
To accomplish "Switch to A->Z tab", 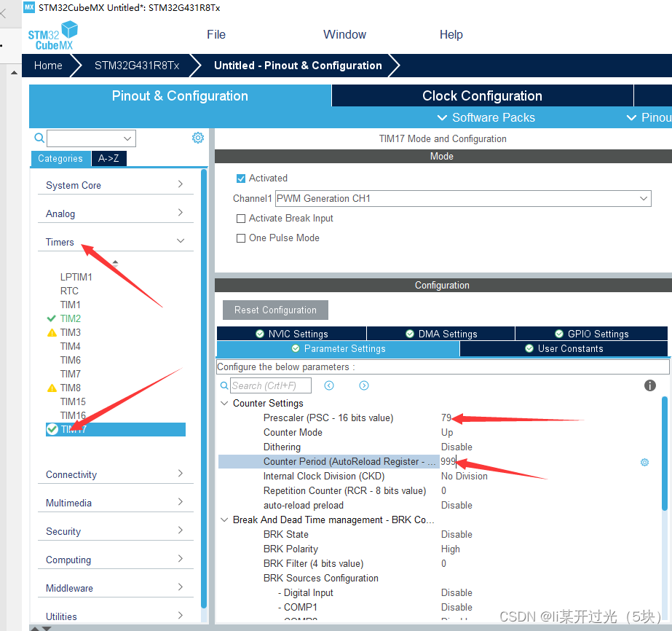I will [109, 158].
